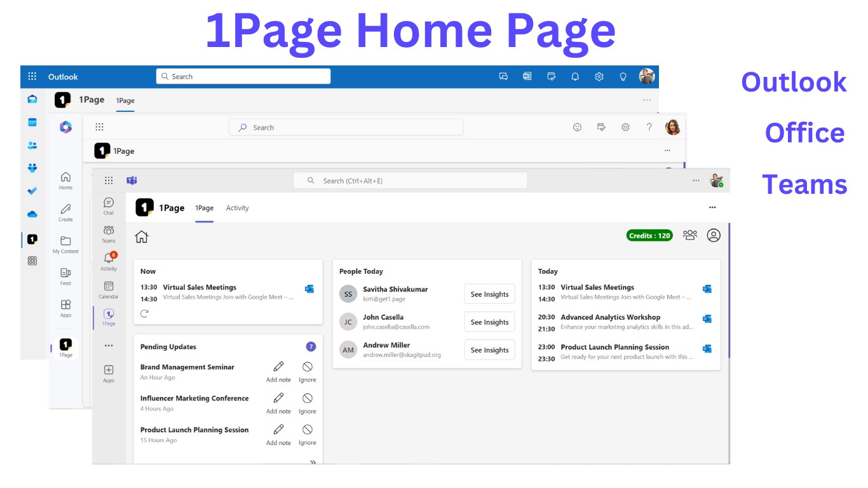868x488 pixels.
Task: Open the settings gear in Office header
Action: [625, 127]
